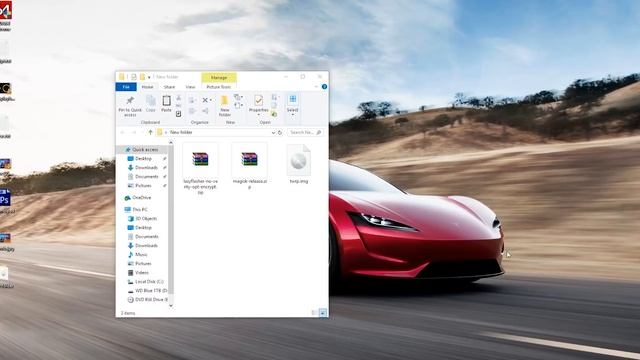Switch to large icons view in status bar

322,313
